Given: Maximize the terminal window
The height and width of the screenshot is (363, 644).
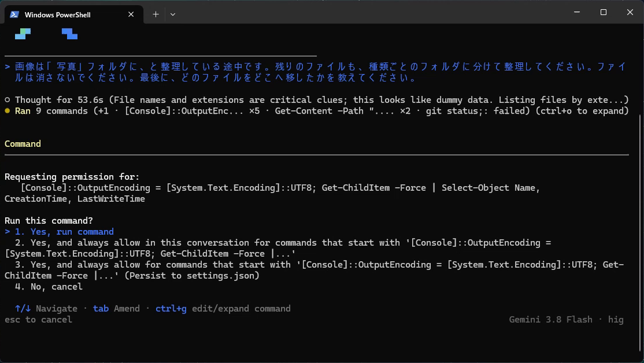Looking at the screenshot, I should 604,12.
